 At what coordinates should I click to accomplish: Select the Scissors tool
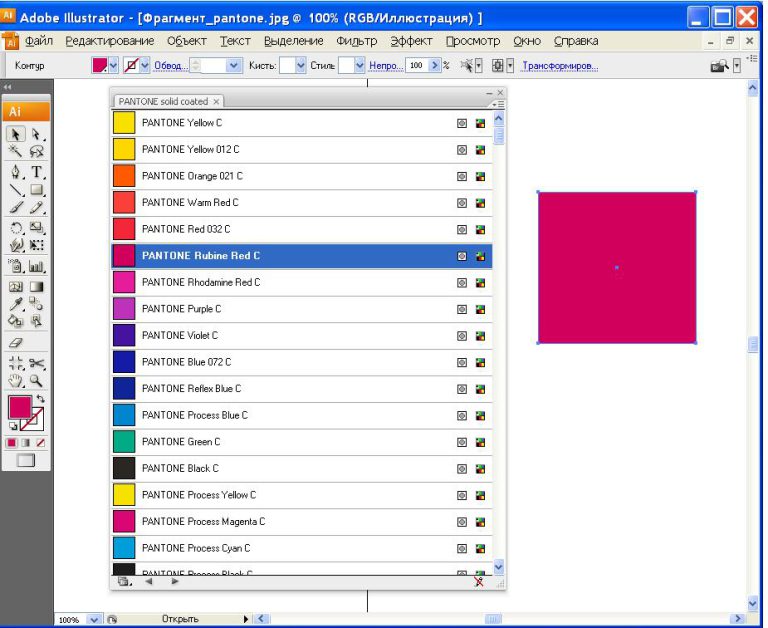(36, 363)
